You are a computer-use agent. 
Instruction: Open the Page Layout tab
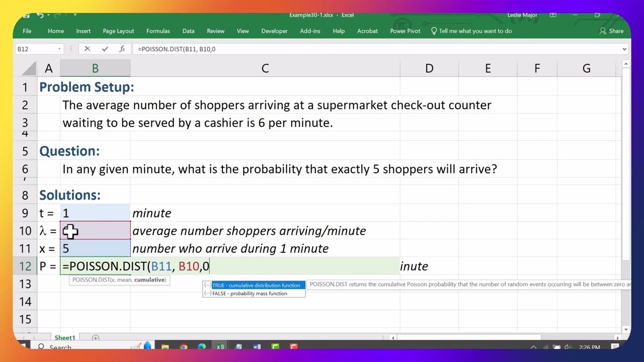tap(118, 31)
